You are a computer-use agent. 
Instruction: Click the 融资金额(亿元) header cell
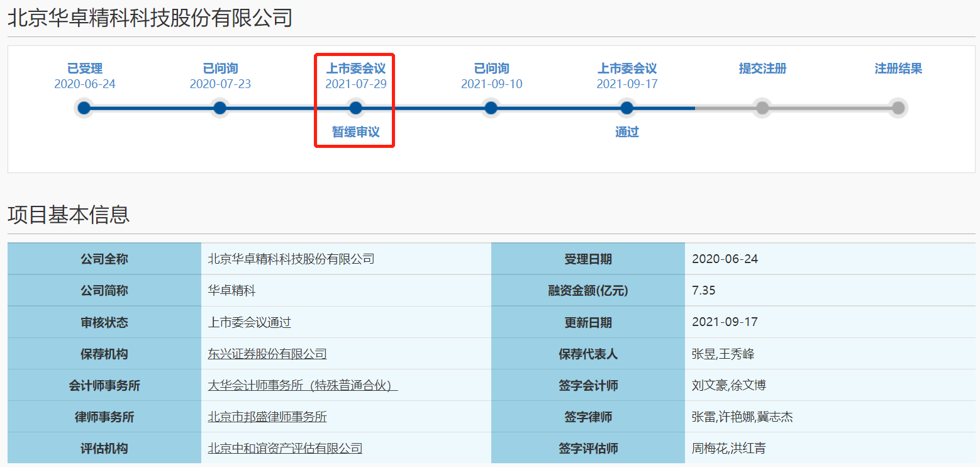click(588, 291)
